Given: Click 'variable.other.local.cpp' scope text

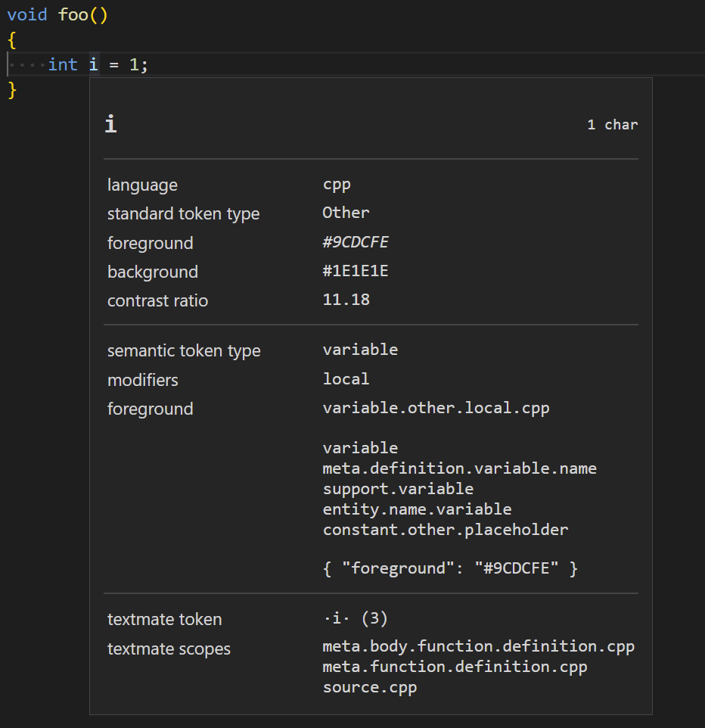Looking at the screenshot, I should coord(436,408).
